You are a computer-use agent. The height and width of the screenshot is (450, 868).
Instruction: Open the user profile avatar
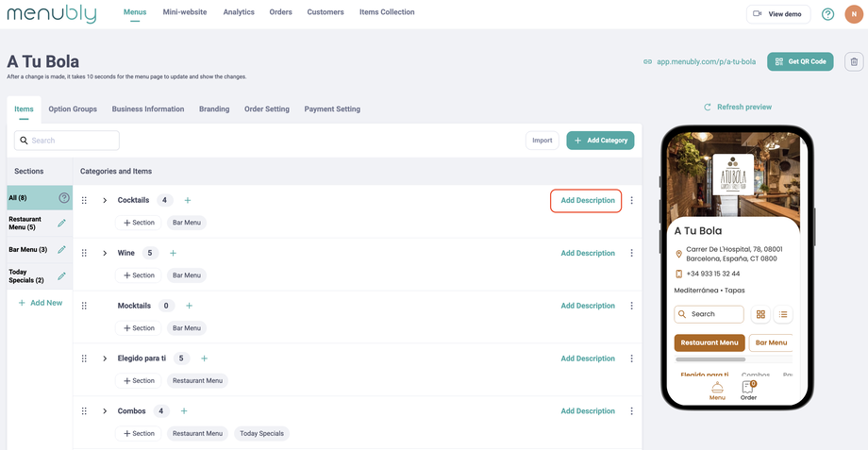[853, 14]
